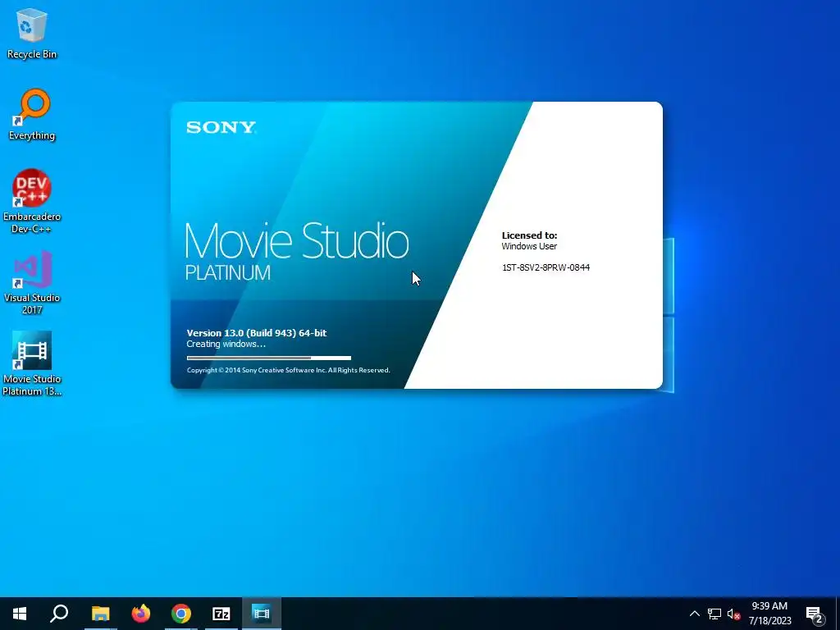Show hidden system tray icons
Viewport: 840px width, 630px height.
click(694, 614)
